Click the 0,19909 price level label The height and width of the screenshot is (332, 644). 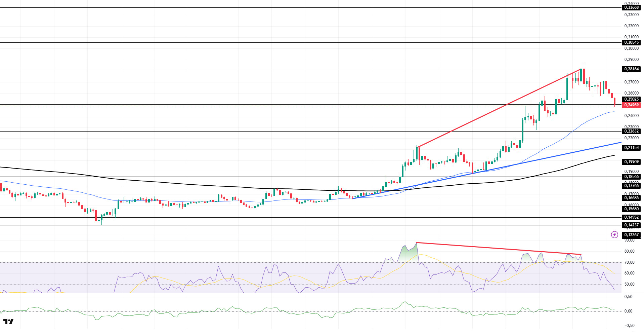(x=631, y=162)
